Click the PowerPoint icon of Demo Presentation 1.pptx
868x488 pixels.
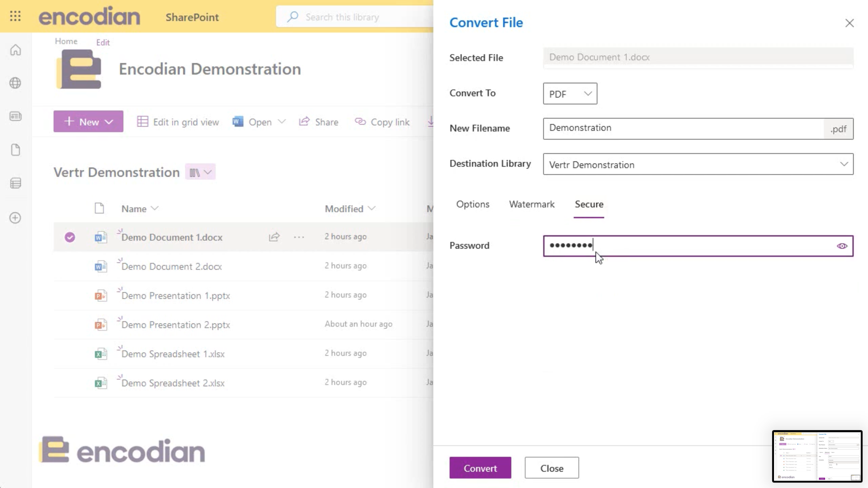point(100,296)
